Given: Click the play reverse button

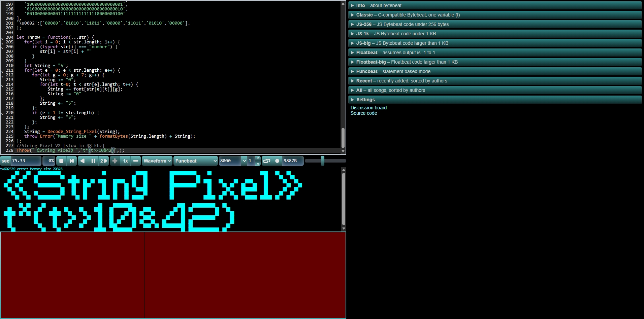Looking at the screenshot, I should (x=83, y=161).
